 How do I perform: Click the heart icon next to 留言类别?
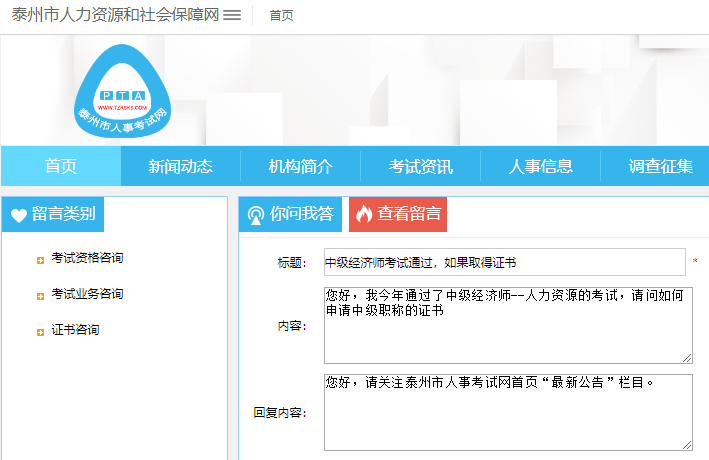click(19, 214)
